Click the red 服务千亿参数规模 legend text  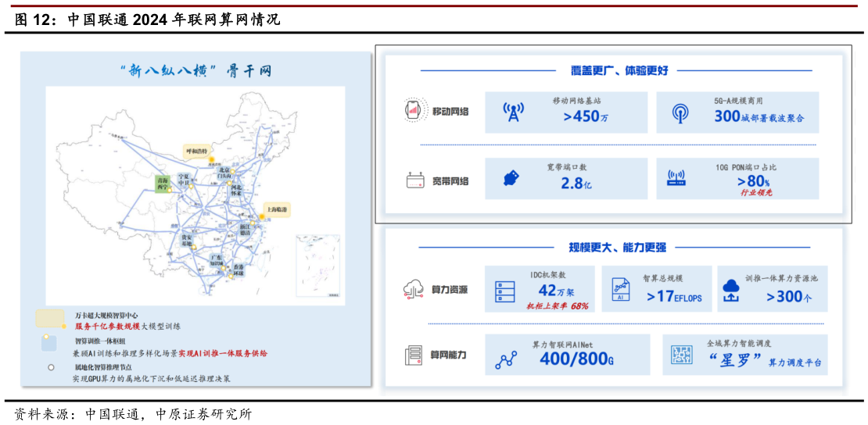[108, 326]
